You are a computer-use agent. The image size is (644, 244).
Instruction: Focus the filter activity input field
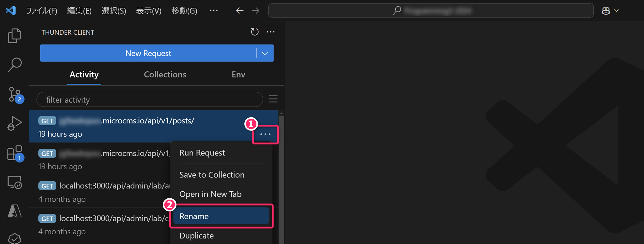click(x=150, y=100)
